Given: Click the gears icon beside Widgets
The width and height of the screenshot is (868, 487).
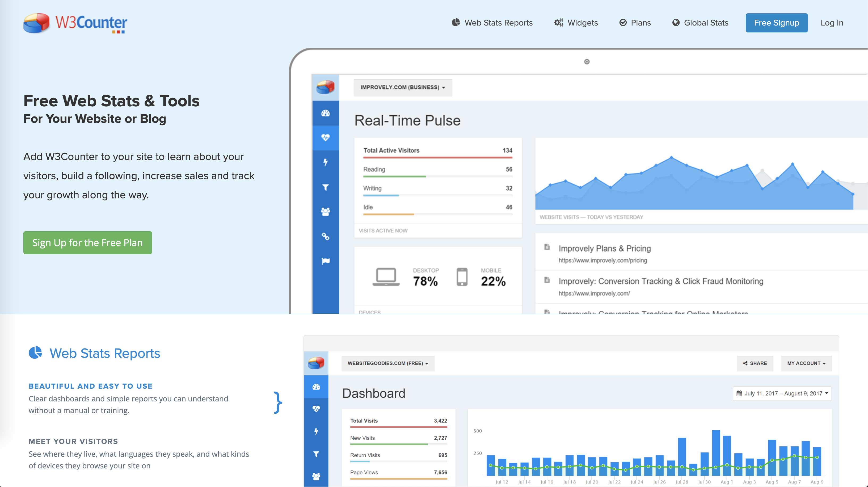Looking at the screenshot, I should 559,23.
